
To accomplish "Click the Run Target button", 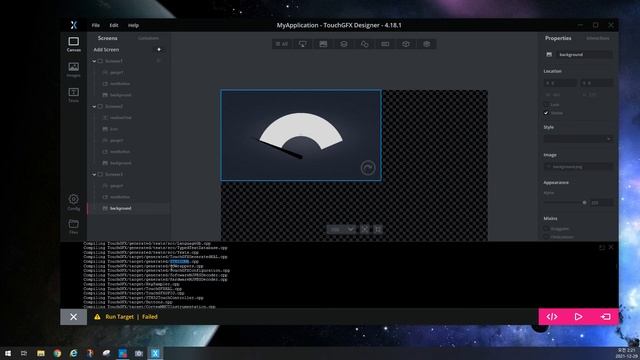I will (x=605, y=317).
